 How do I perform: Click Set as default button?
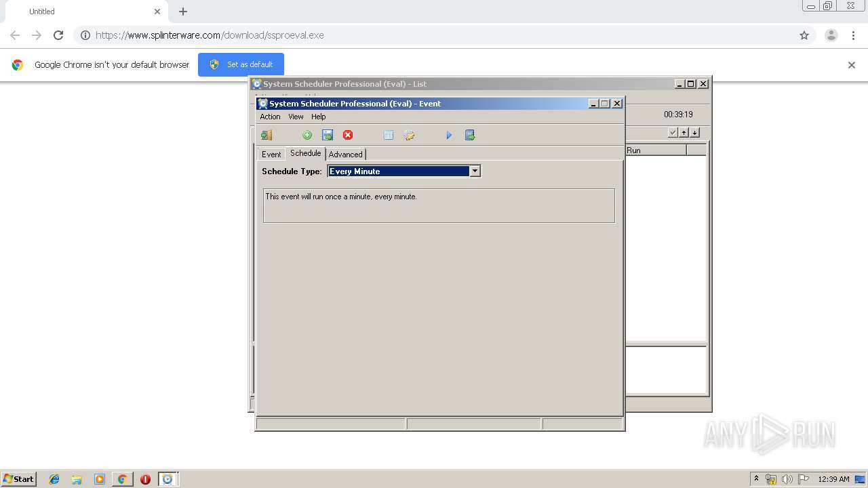[x=241, y=64]
